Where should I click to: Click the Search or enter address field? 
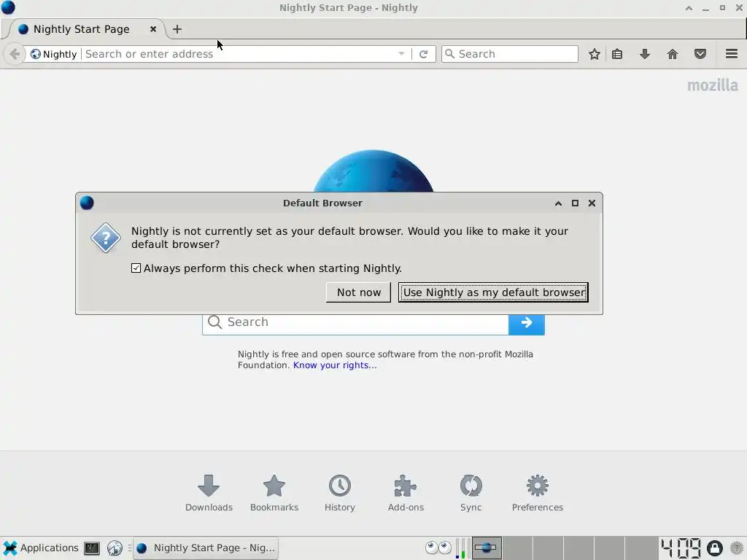coord(239,54)
